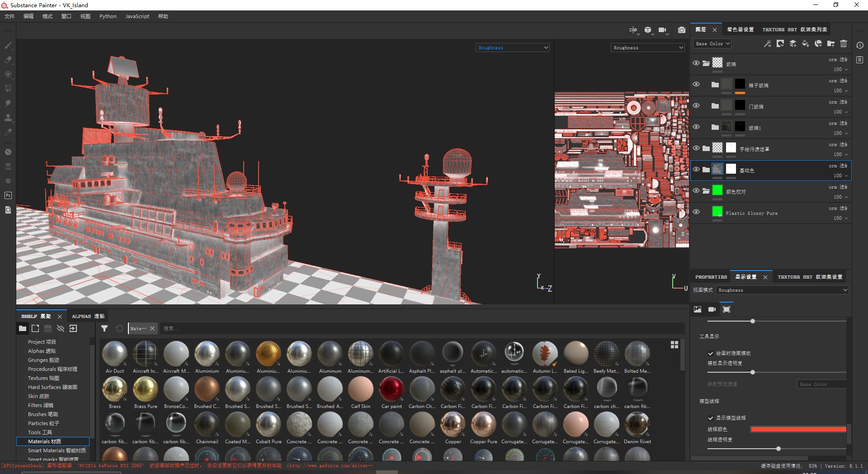Switch to the PROPERTIES tab
Image resolution: width=868 pixels, height=474 pixels.
coord(711,277)
